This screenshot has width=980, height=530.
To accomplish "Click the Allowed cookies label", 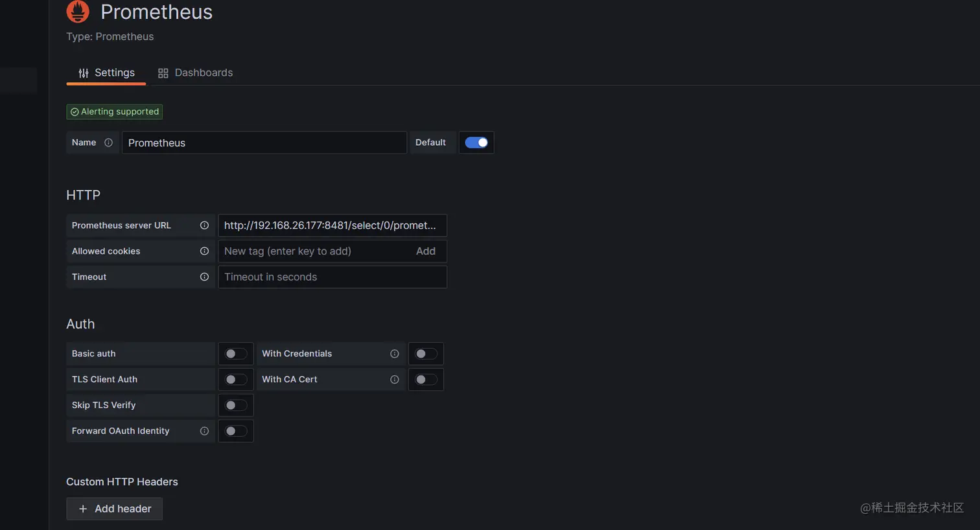I will coord(106,251).
